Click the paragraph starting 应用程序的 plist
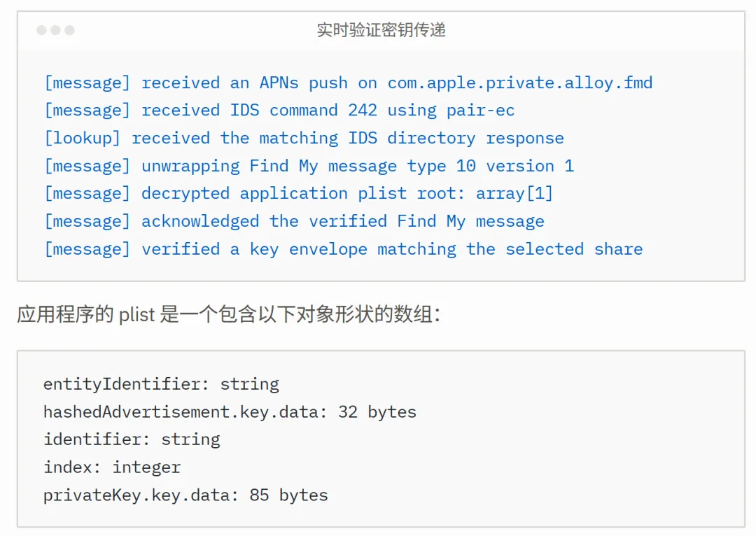The height and width of the screenshot is (536, 756). click(x=228, y=314)
